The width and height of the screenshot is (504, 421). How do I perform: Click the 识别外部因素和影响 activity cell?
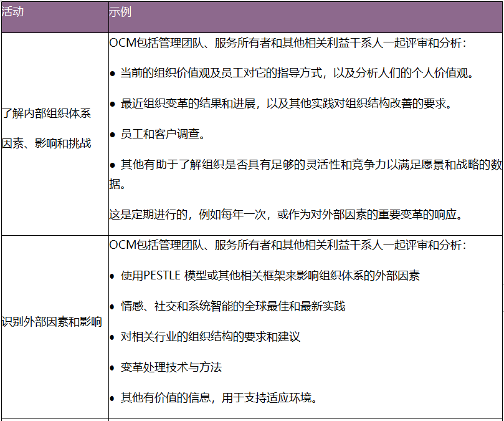pyautogui.click(x=52, y=322)
